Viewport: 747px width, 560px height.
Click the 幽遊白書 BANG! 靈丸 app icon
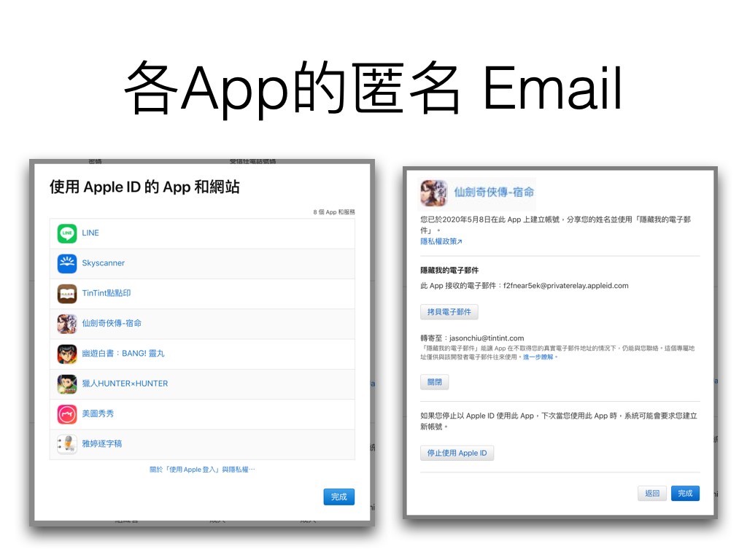click(67, 354)
